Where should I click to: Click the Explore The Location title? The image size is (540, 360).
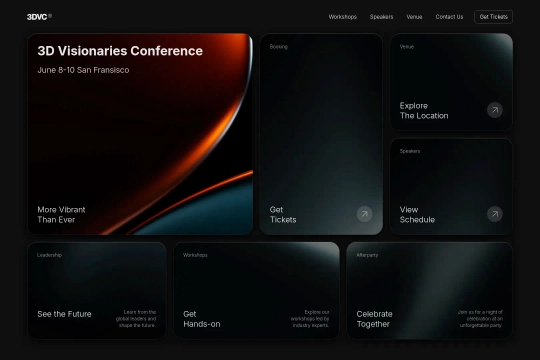click(424, 111)
